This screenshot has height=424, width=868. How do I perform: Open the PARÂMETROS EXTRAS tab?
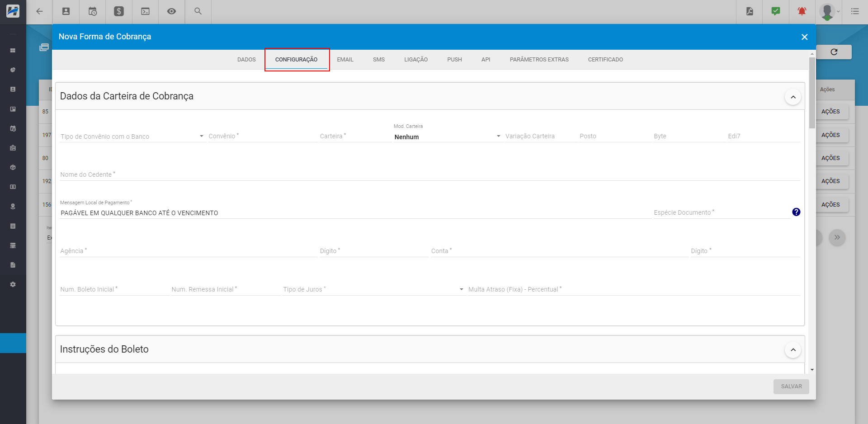539,60
